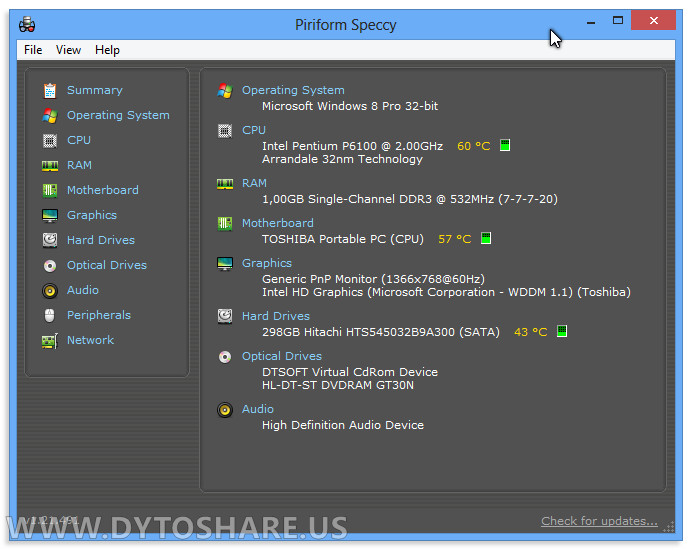This screenshot has width=692, height=550.
Task: Click the Network card icon in sidebar
Action: pyautogui.click(x=50, y=341)
